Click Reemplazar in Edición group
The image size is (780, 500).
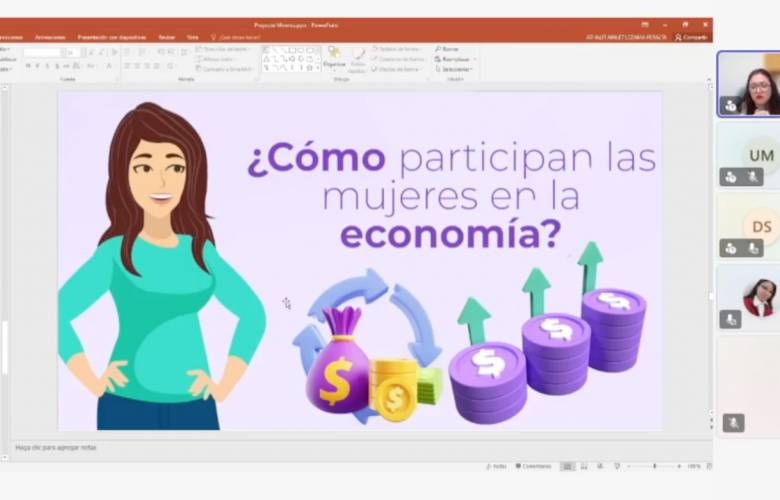[455, 59]
